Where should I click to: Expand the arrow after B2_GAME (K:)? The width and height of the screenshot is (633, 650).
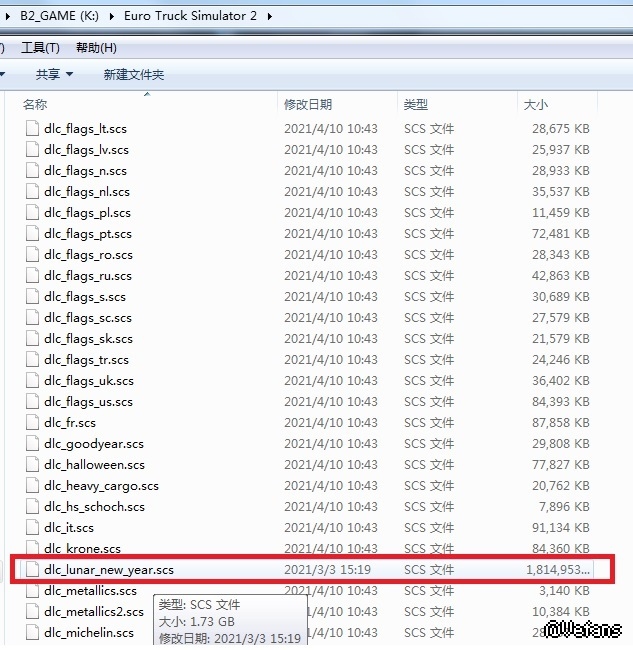point(112,17)
